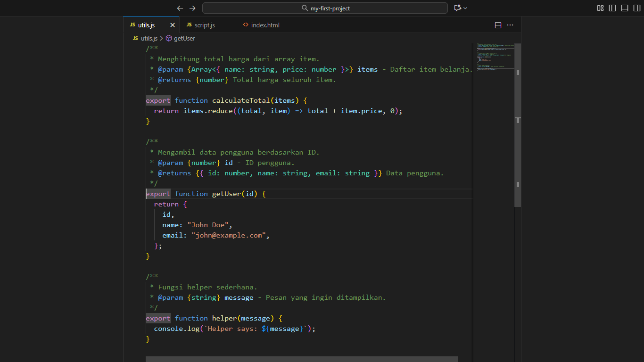
Task: Click the getUser symbol icon in the breadcrumbs
Action: 168,38
